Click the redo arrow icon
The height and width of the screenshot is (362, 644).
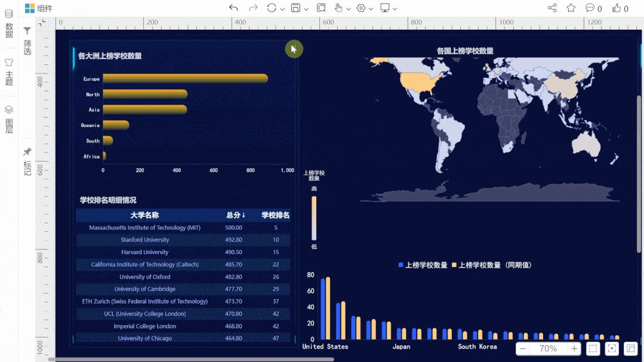pyautogui.click(x=254, y=8)
